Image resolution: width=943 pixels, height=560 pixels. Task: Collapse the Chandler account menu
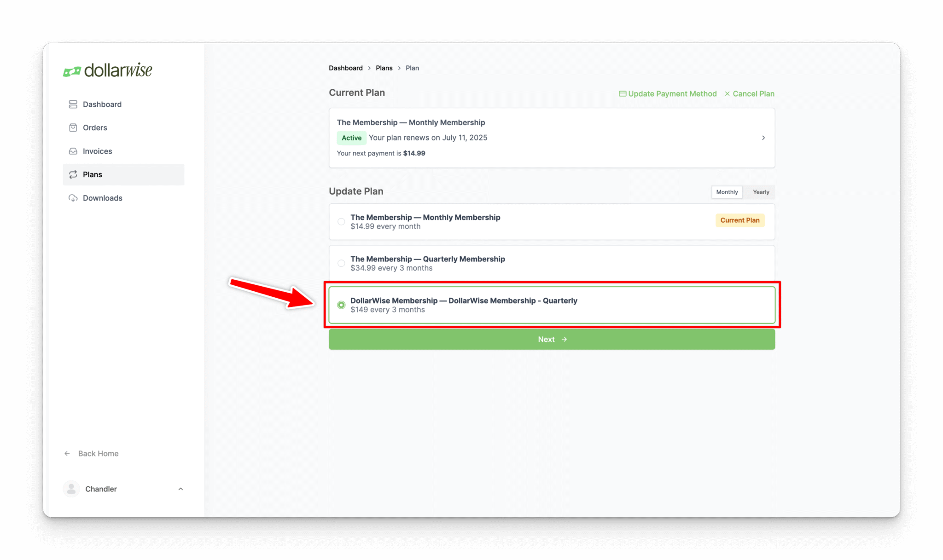(x=180, y=489)
